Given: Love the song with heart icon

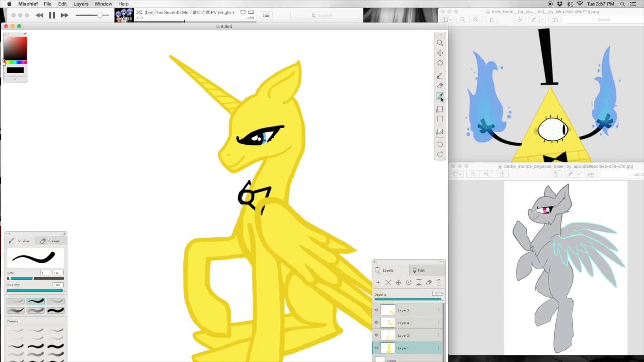Looking at the screenshot, I should coord(243,12).
